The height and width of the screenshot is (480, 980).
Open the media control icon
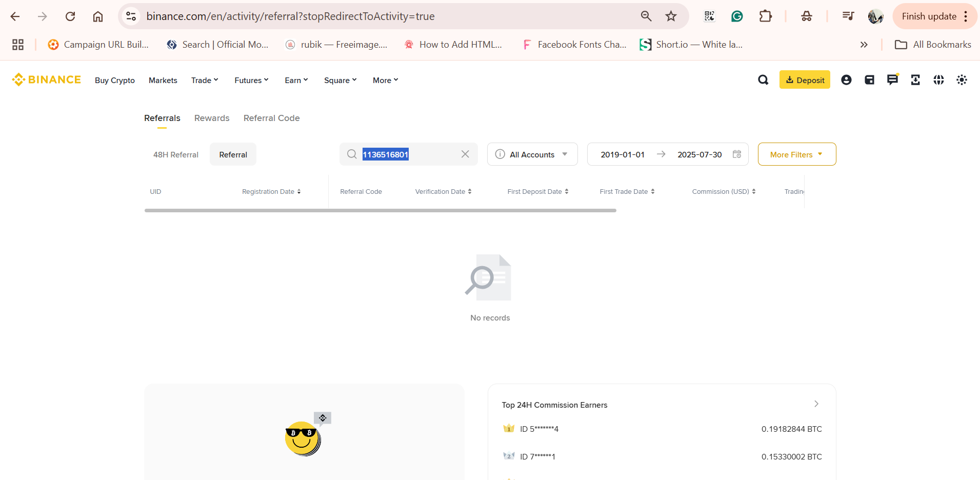tap(848, 16)
